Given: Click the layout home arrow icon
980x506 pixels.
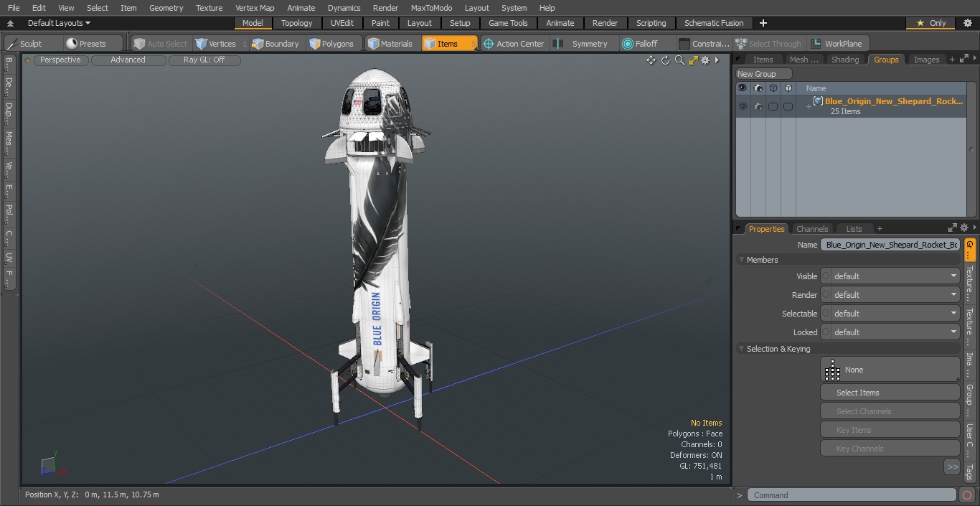Looking at the screenshot, I should [10, 23].
